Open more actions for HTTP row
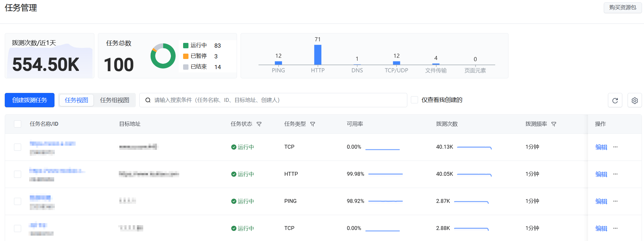 pyautogui.click(x=615, y=174)
